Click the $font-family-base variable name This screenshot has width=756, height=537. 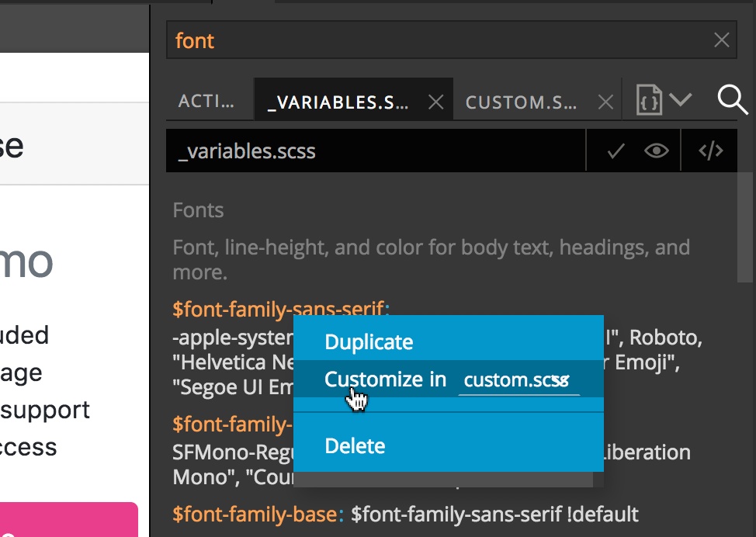[255, 514]
